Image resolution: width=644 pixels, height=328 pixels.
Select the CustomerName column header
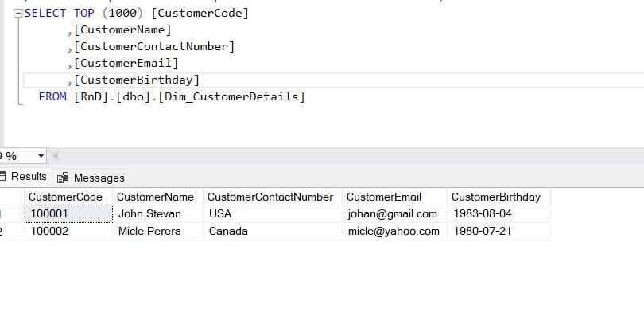157,197
